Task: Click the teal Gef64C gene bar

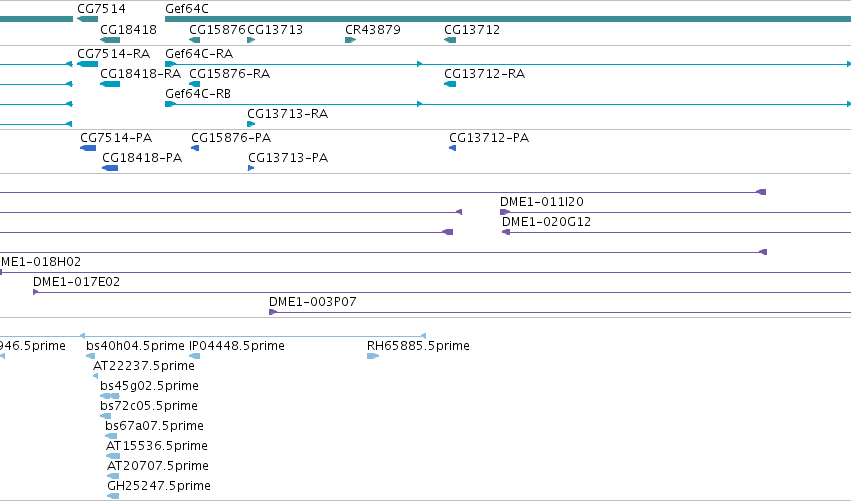Action: pyautogui.click(x=508, y=19)
